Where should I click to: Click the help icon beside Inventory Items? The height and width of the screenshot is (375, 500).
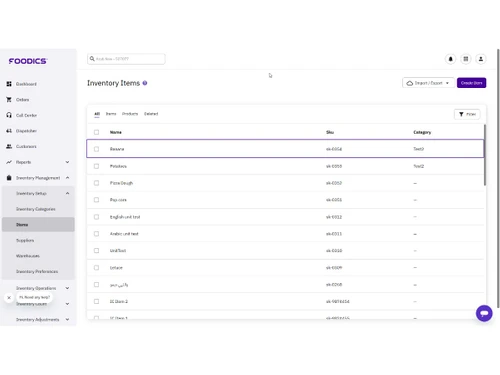145,83
